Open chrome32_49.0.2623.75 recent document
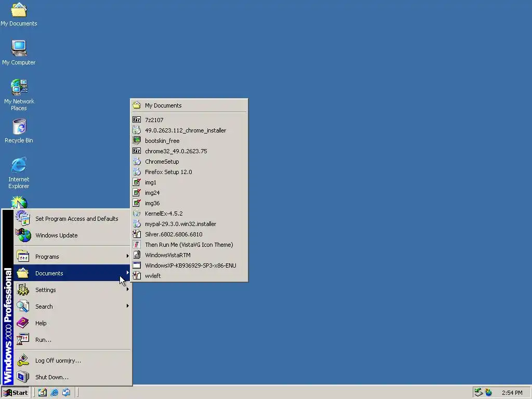This screenshot has height=399, width=532. (x=189, y=151)
